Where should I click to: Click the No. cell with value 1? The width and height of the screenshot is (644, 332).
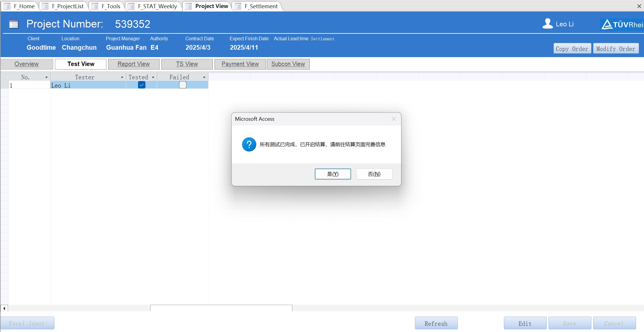[x=29, y=85]
